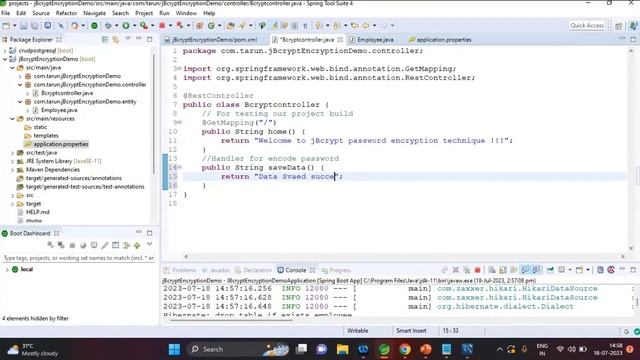Close the Bcryptcontroller.java editor tab
This screenshot has width=640, height=360.
click(x=340, y=40)
